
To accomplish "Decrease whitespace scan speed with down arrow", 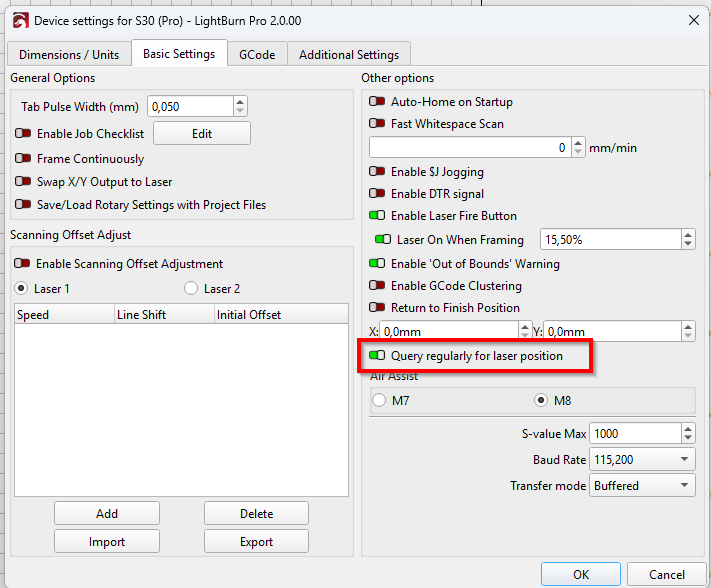I will (x=578, y=152).
